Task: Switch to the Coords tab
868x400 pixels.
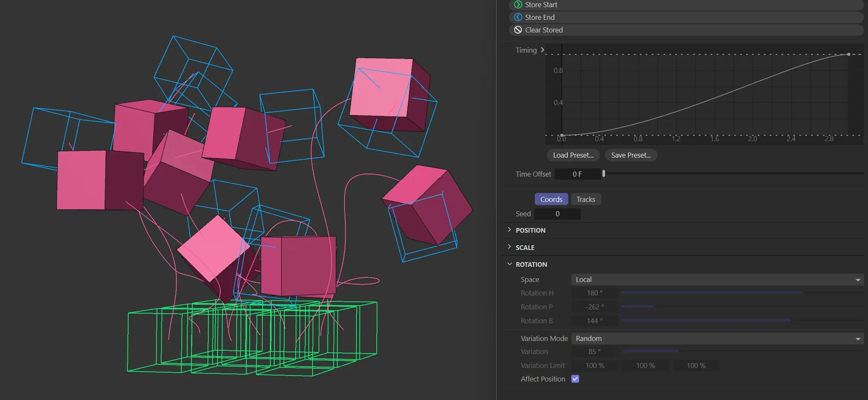Action: [551, 199]
